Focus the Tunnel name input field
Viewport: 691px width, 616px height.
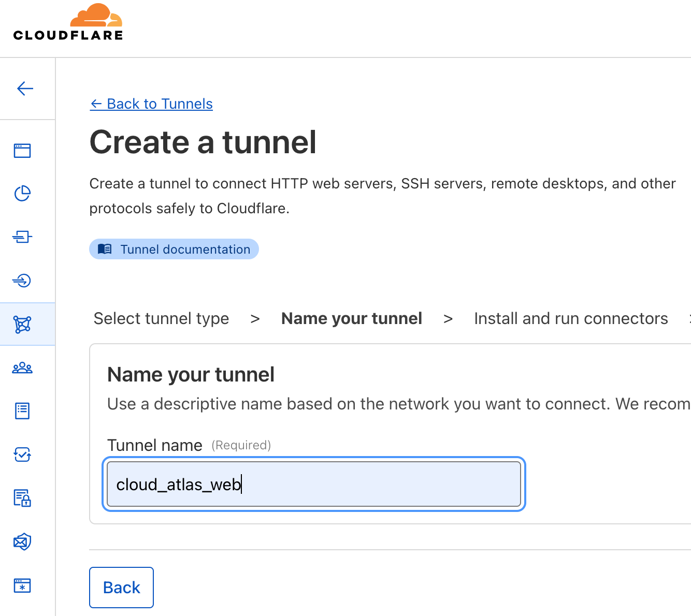(x=314, y=485)
